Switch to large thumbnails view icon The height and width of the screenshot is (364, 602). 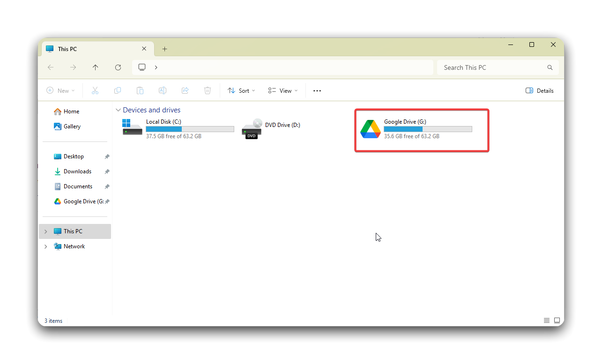(557, 320)
